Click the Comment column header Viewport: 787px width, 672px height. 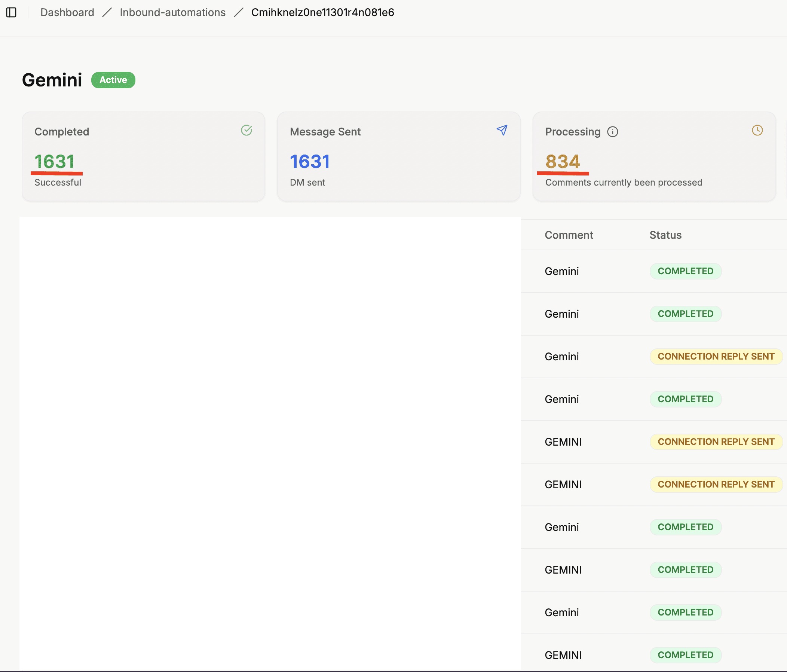[569, 235]
